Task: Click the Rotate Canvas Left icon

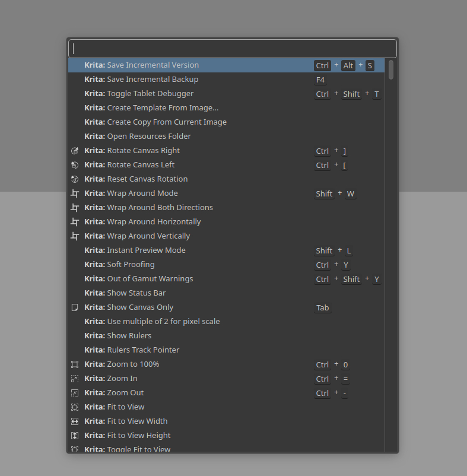Action: pos(75,165)
